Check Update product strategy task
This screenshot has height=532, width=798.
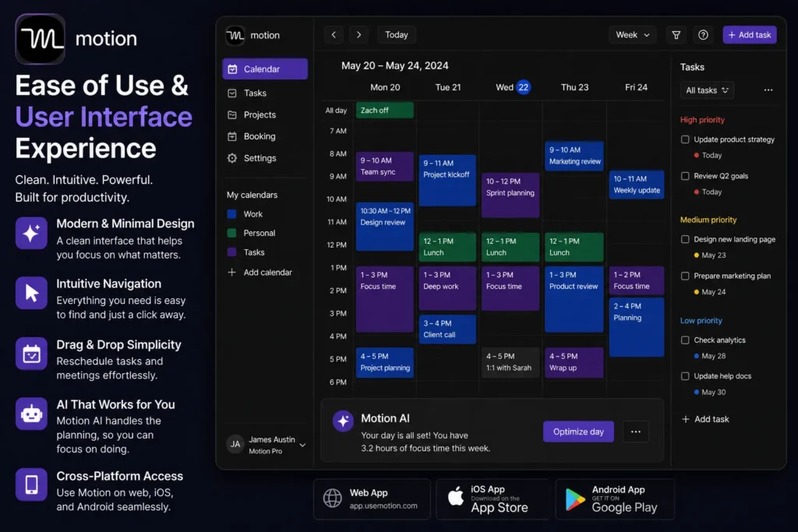[x=685, y=139]
